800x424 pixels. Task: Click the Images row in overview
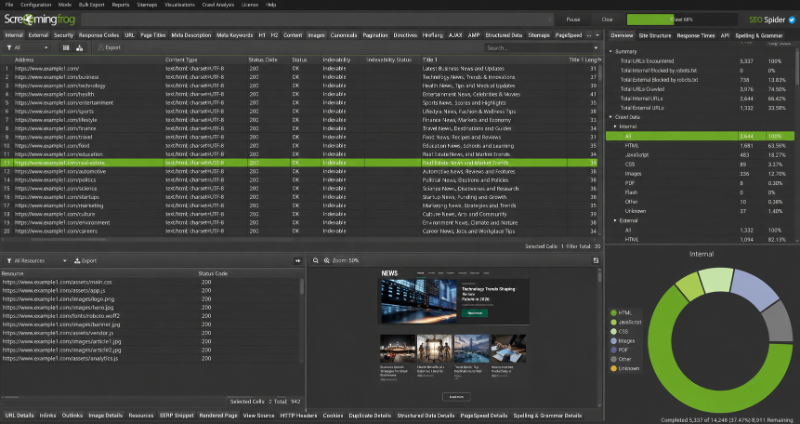tap(700, 173)
